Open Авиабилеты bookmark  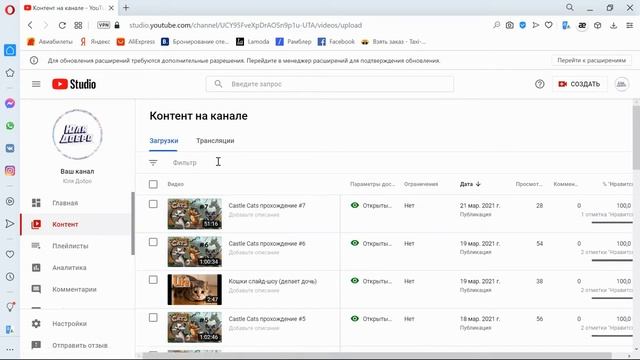pos(50,42)
